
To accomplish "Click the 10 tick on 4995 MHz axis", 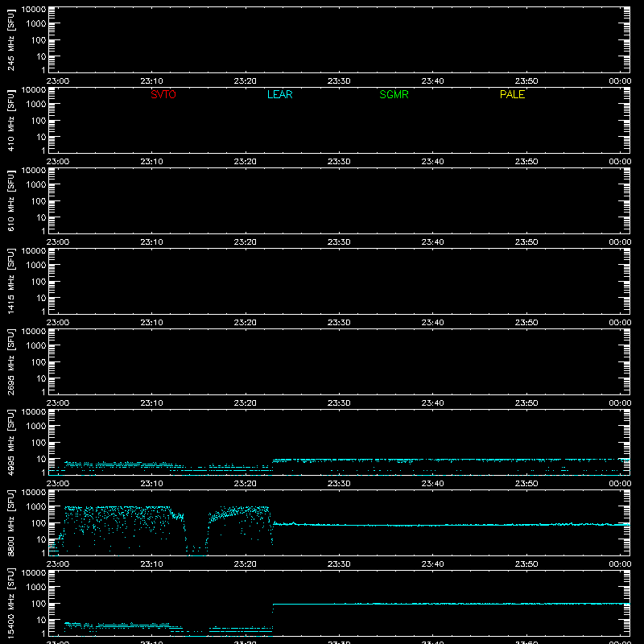I will [x=41, y=459].
